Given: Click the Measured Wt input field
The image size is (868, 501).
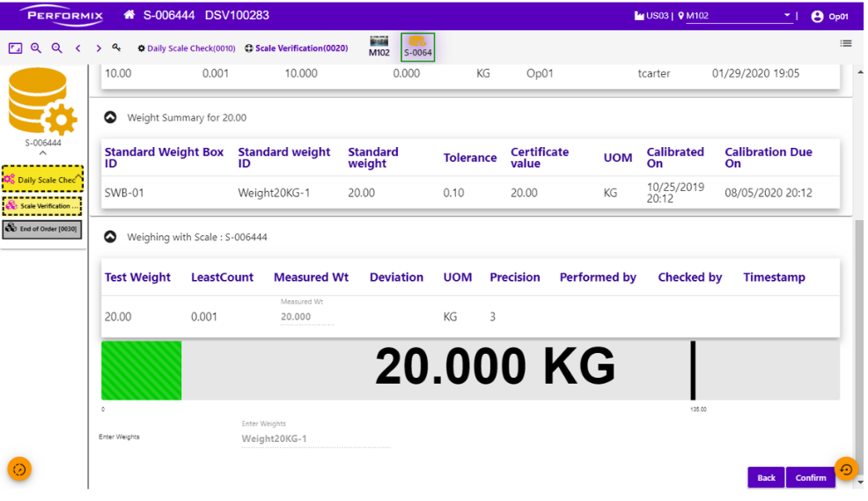Looking at the screenshot, I should click(306, 317).
